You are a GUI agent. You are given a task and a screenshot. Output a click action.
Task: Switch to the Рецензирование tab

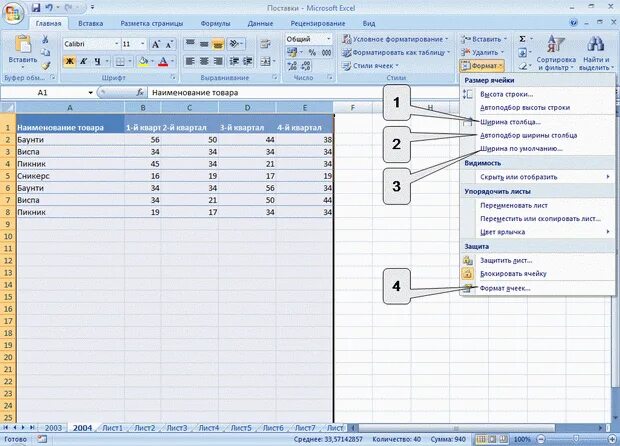coord(318,23)
